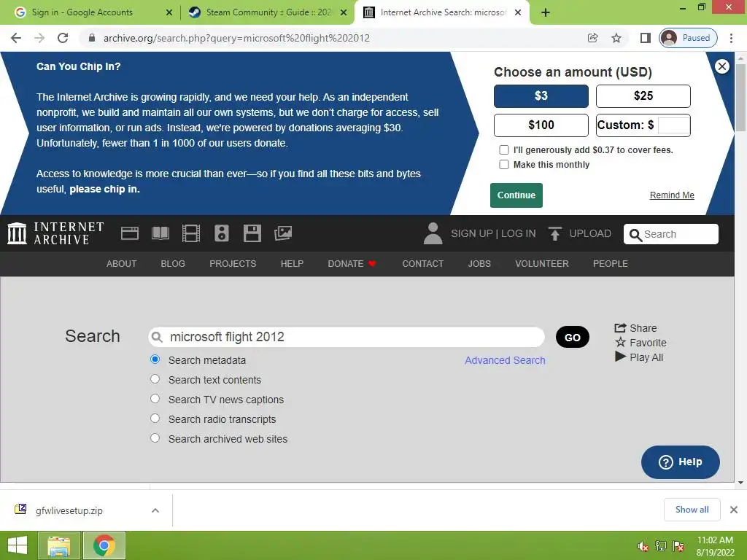
Task: Open the Software floppy disk icon
Action: (x=252, y=233)
